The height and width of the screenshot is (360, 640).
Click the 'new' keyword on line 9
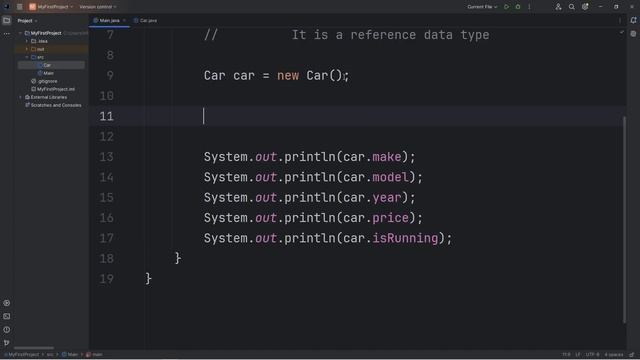pyautogui.click(x=288, y=76)
